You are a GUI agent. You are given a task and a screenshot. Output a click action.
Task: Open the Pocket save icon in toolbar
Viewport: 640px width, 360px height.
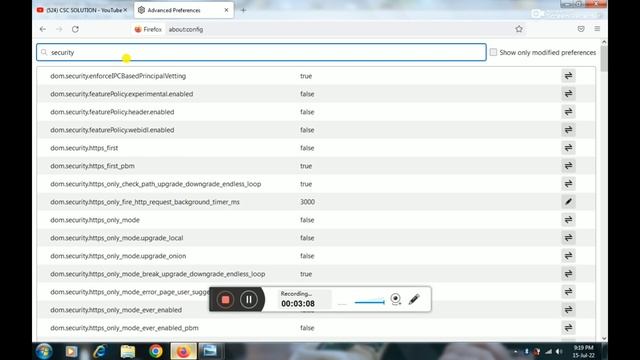point(581,29)
